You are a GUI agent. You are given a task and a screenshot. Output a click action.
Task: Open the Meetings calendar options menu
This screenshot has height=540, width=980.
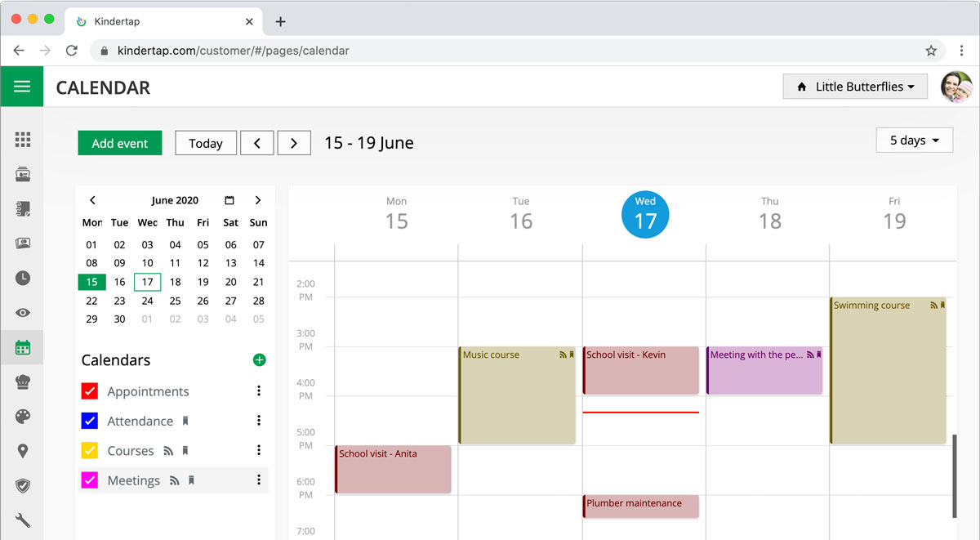(x=259, y=480)
